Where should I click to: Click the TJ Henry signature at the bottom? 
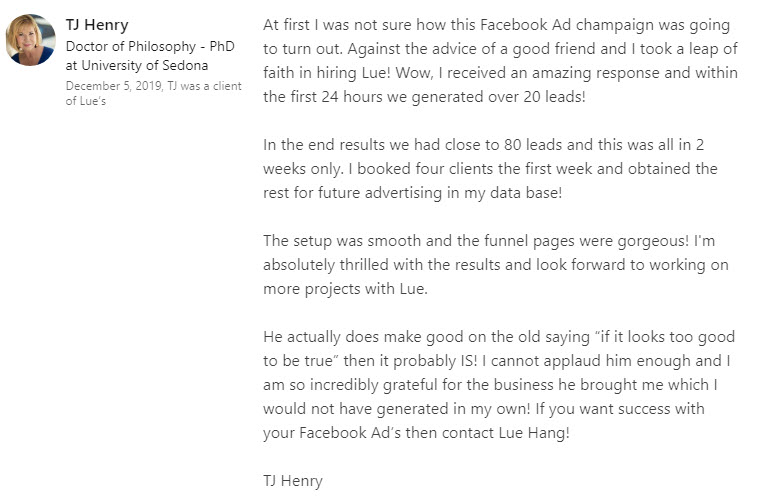293,481
